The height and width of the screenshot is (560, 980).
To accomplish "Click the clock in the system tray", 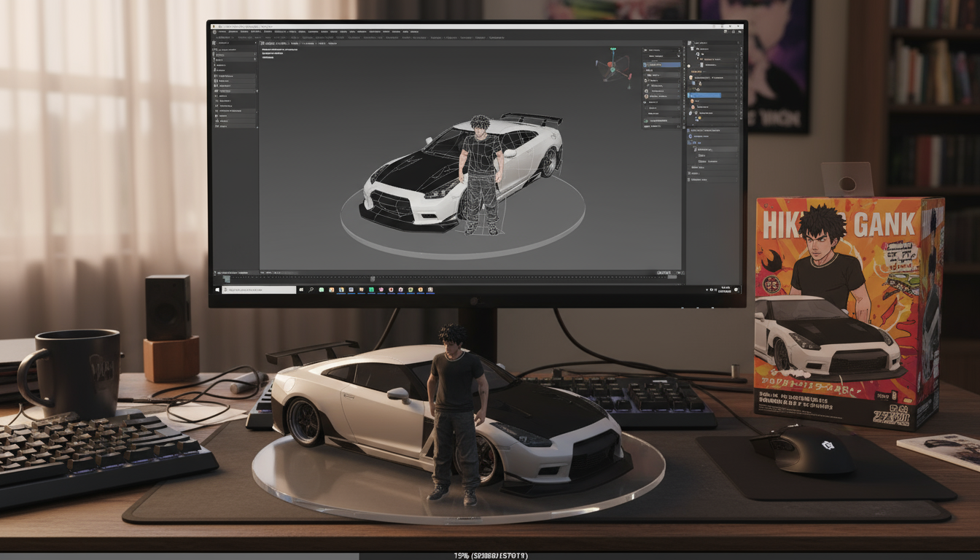I will click(x=725, y=289).
